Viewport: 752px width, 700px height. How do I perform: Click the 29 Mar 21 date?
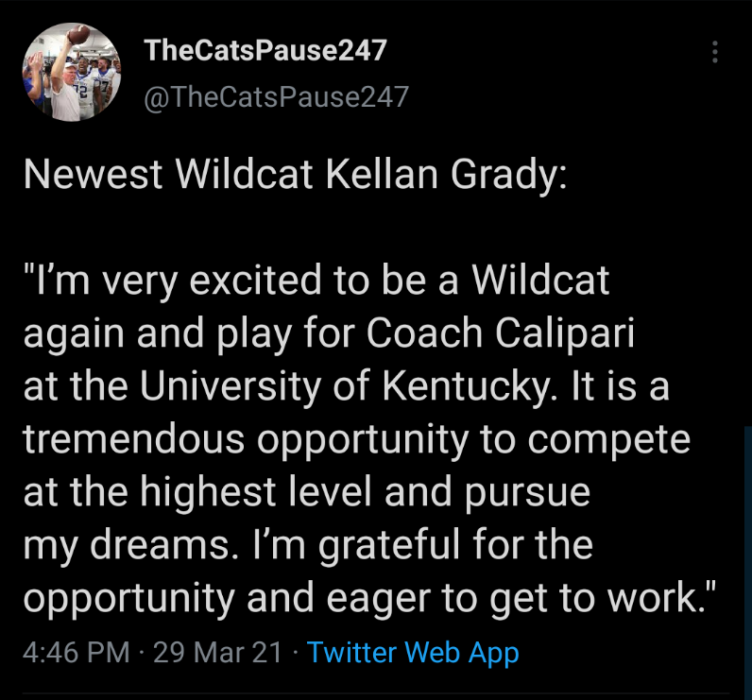coord(214,652)
